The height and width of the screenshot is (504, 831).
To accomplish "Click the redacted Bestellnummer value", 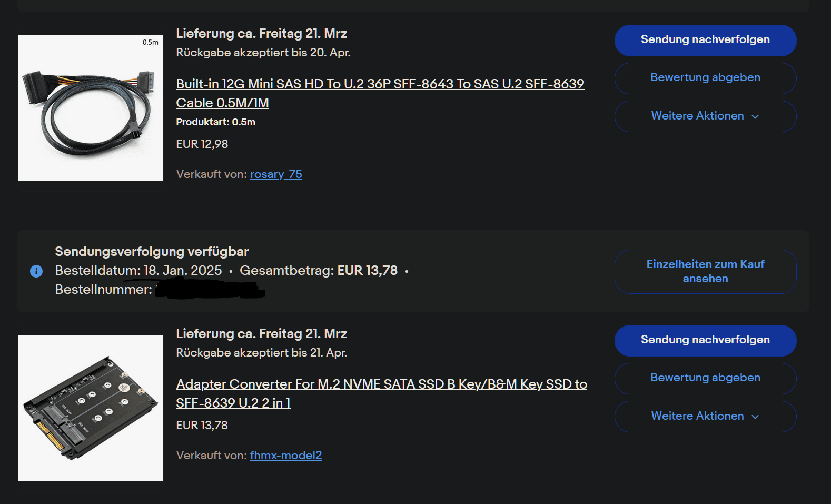I will [x=210, y=290].
